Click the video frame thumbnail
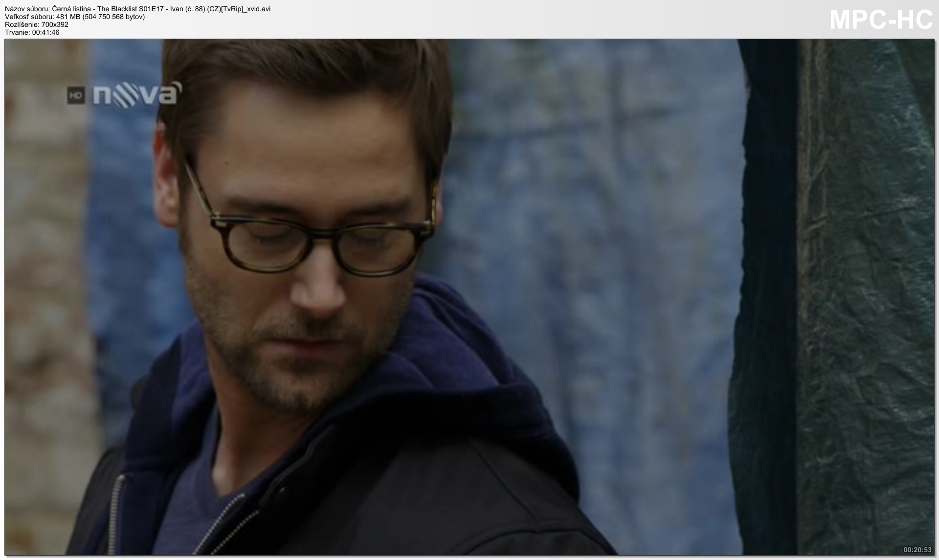Image resolution: width=939 pixels, height=560 pixels. (x=469, y=297)
